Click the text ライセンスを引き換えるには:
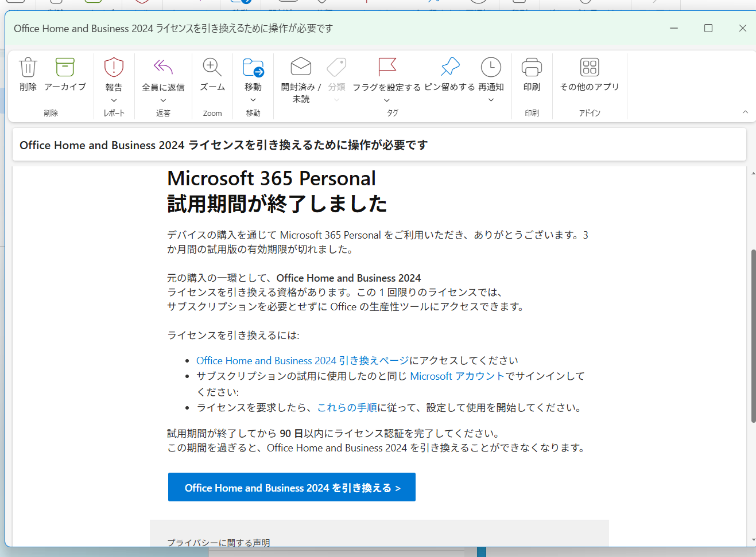This screenshot has height=557, width=756. pyautogui.click(x=233, y=335)
